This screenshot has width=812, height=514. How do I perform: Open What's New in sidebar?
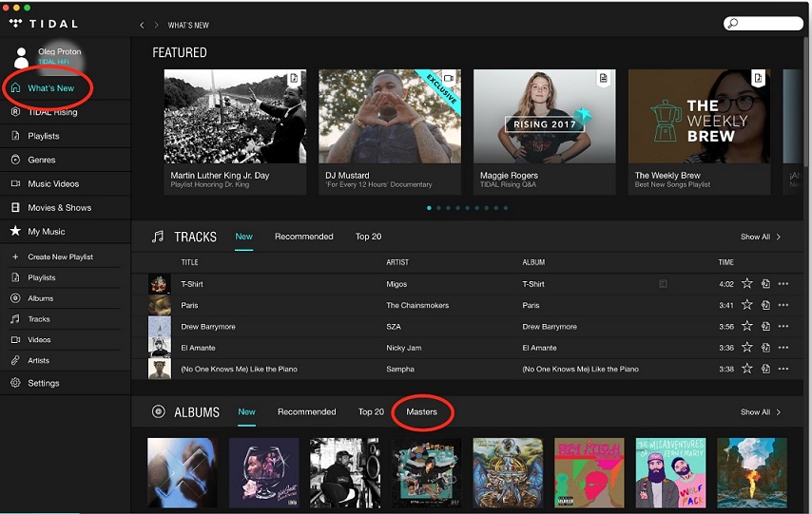tap(50, 88)
